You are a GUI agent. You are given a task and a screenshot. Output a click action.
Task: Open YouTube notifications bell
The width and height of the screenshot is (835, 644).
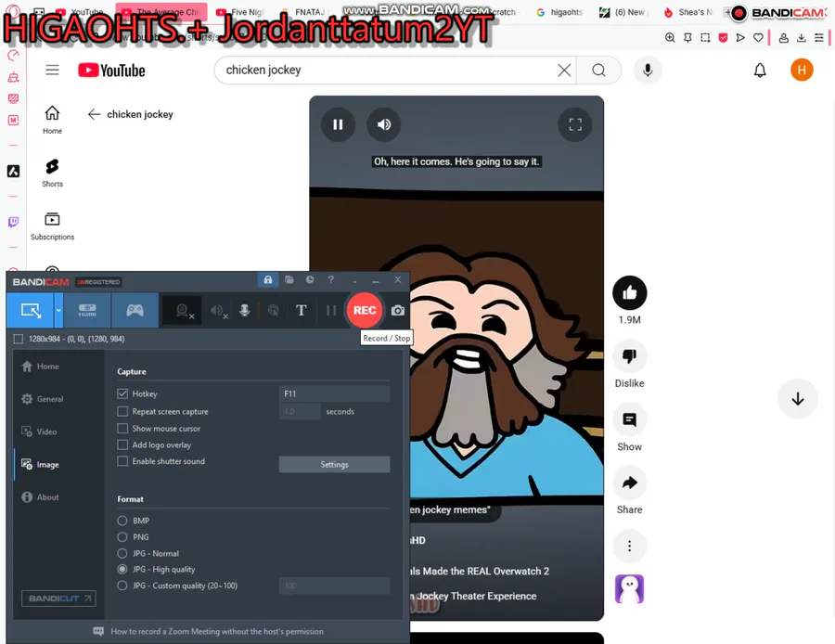pos(760,70)
